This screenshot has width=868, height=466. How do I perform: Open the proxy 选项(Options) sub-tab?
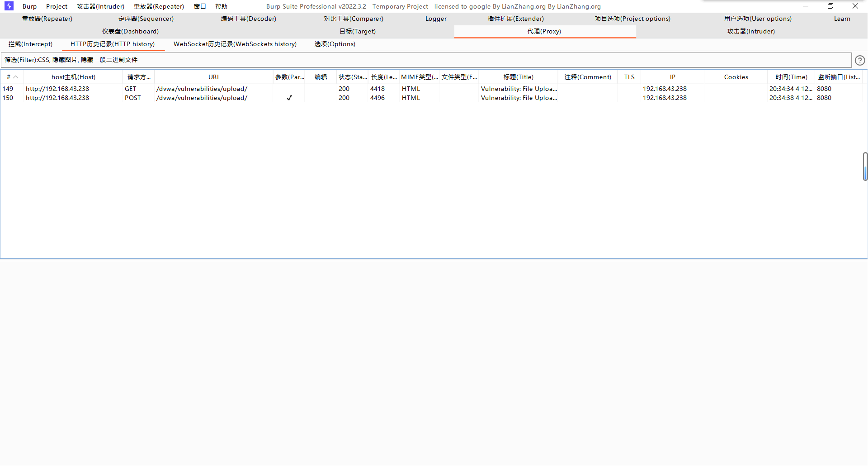click(x=335, y=44)
